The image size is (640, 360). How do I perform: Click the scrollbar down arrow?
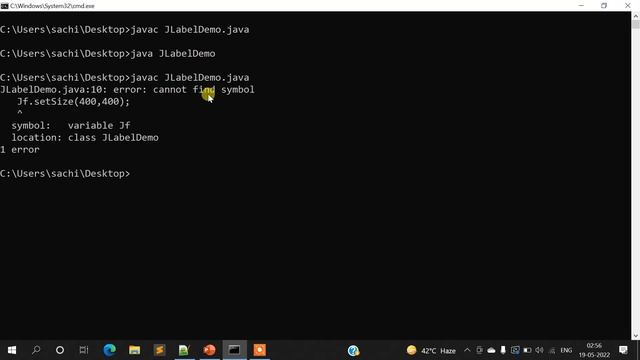click(636, 336)
